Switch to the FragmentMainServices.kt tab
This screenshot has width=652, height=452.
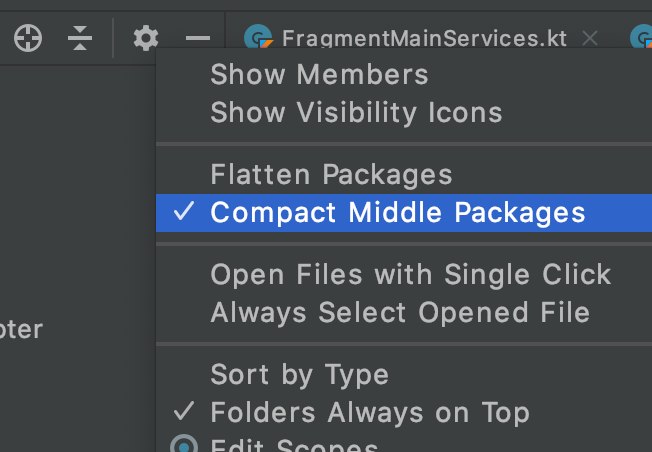pos(424,38)
